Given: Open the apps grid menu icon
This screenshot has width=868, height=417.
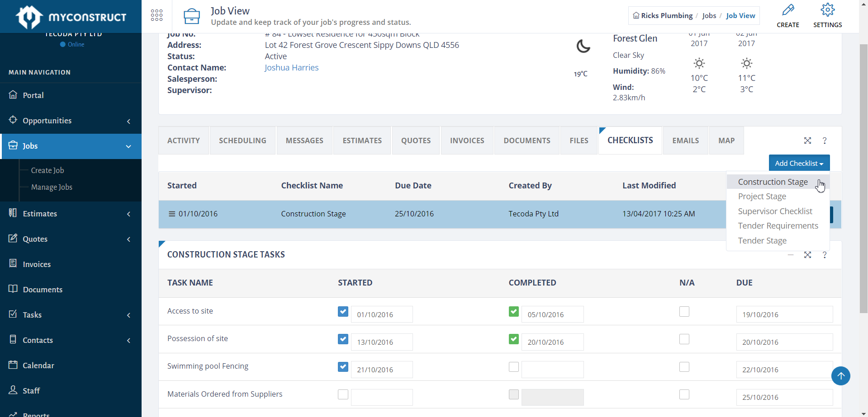Looking at the screenshot, I should click(157, 15).
